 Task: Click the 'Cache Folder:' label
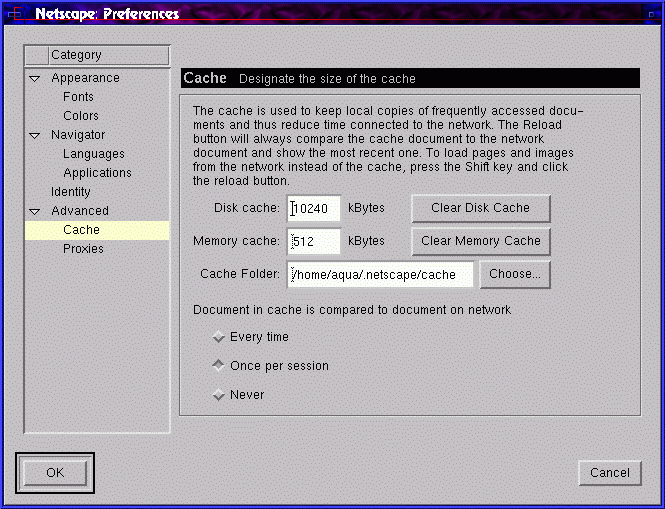[240, 274]
